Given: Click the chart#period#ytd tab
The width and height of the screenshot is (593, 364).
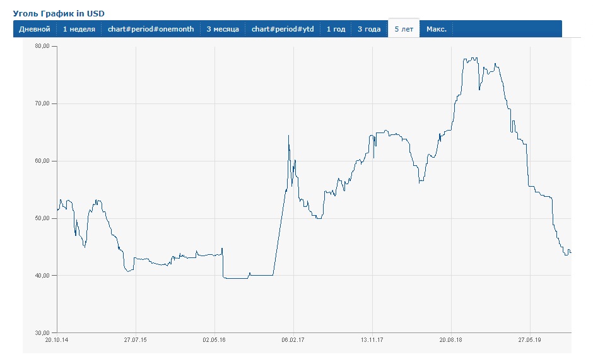Looking at the screenshot, I should click(283, 30).
